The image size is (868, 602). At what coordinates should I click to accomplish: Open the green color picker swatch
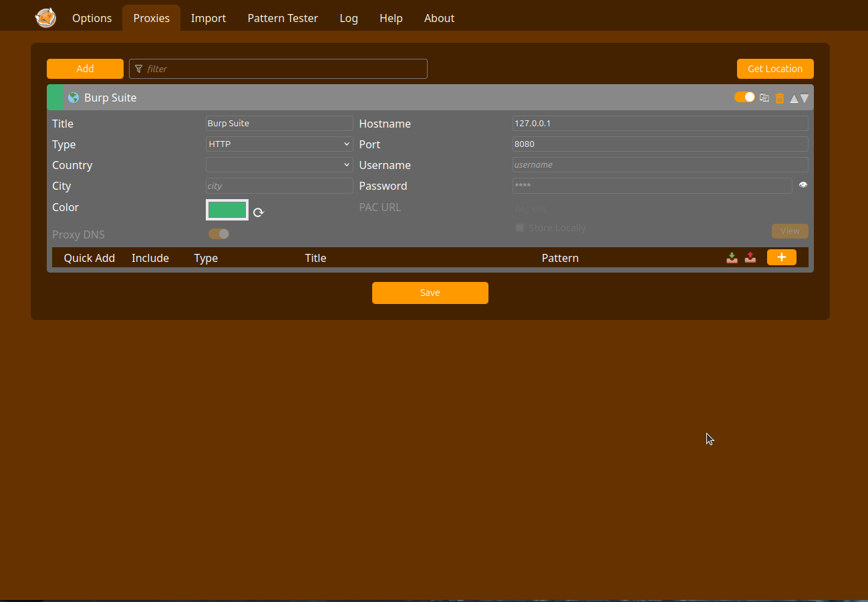[x=227, y=210]
